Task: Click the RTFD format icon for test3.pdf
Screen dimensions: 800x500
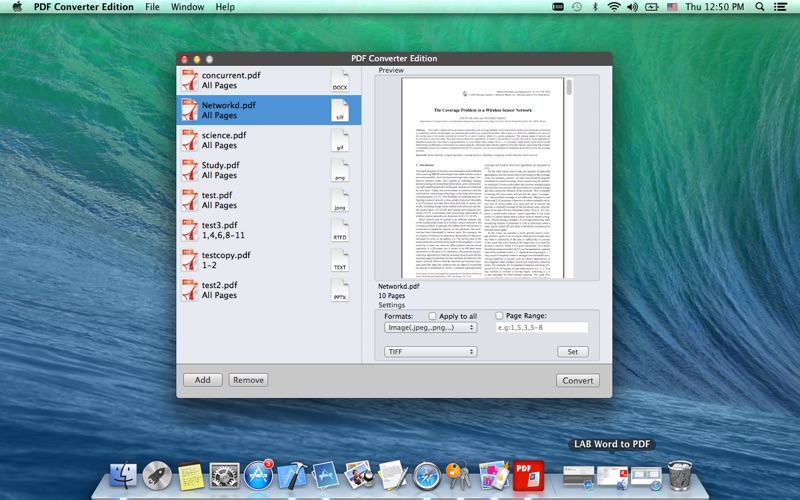Action: pos(340,230)
